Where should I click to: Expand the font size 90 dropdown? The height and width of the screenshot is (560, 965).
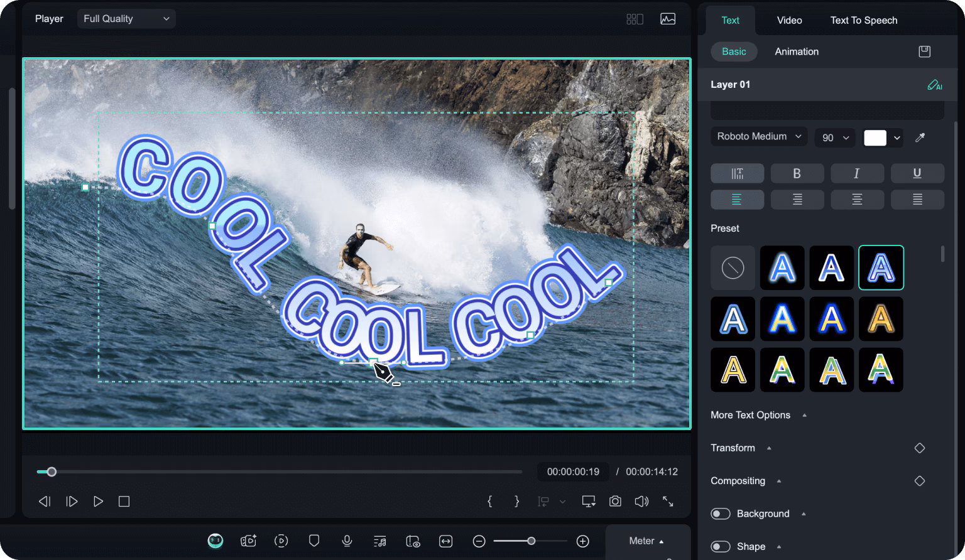click(834, 137)
